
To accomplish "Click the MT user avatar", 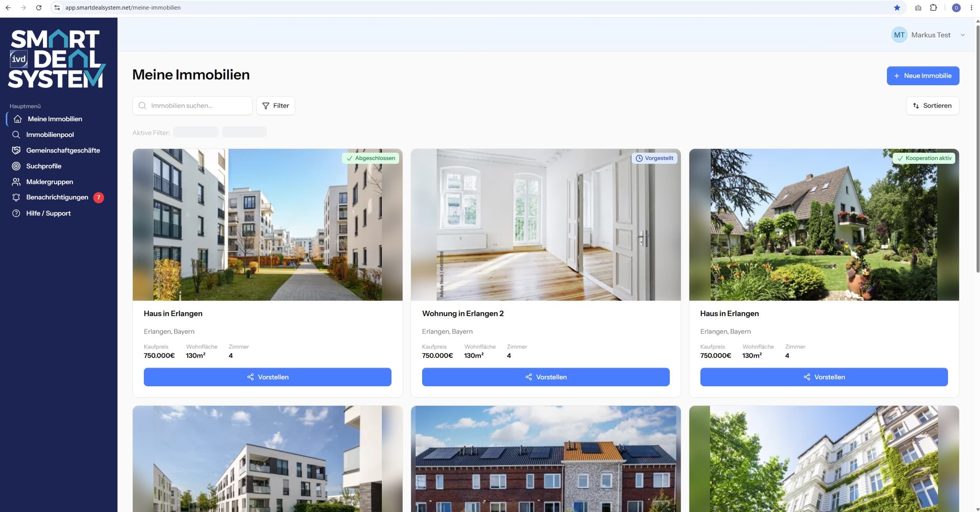I will (x=899, y=35).
